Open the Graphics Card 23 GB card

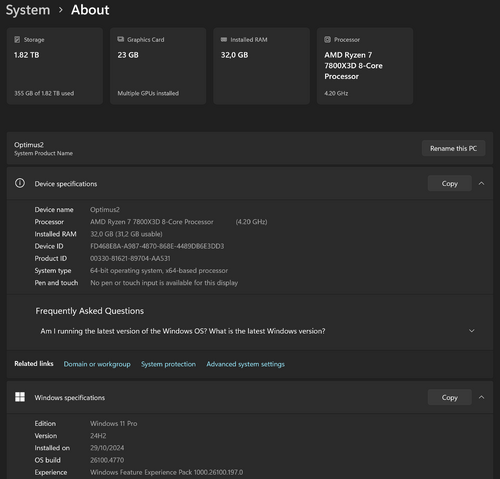(158, 66)
